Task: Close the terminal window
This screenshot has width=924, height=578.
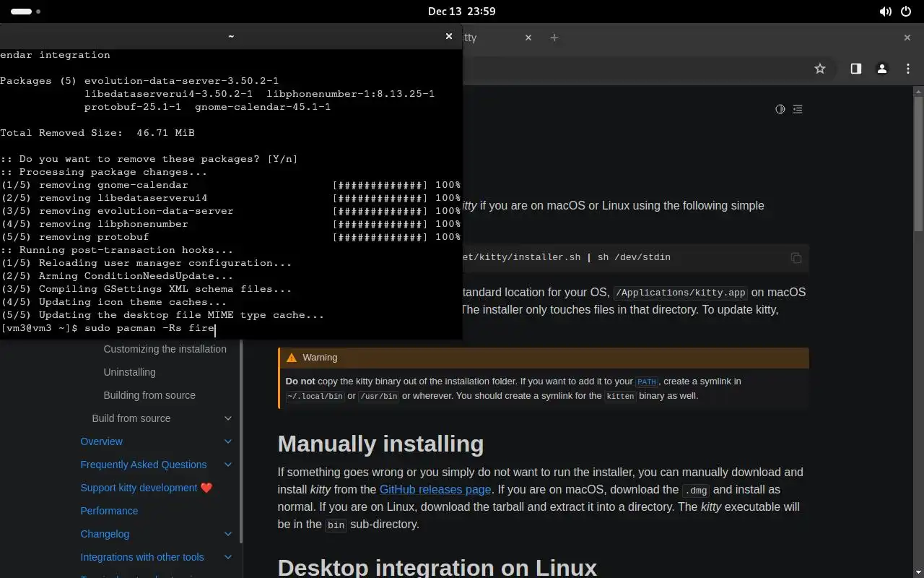Action: pos(449,35)
